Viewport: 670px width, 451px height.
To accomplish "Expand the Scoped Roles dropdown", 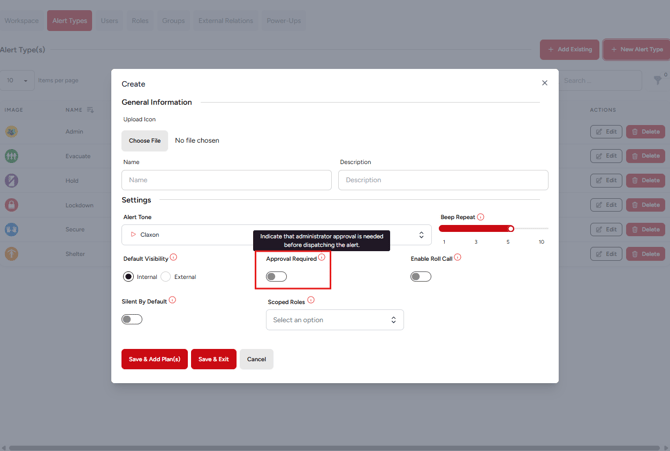I will point(334,320).
